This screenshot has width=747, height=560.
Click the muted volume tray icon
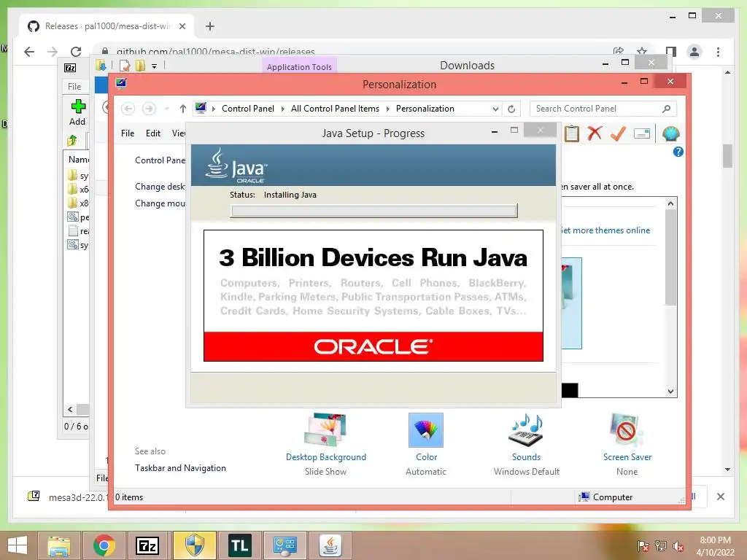point(678,546)
